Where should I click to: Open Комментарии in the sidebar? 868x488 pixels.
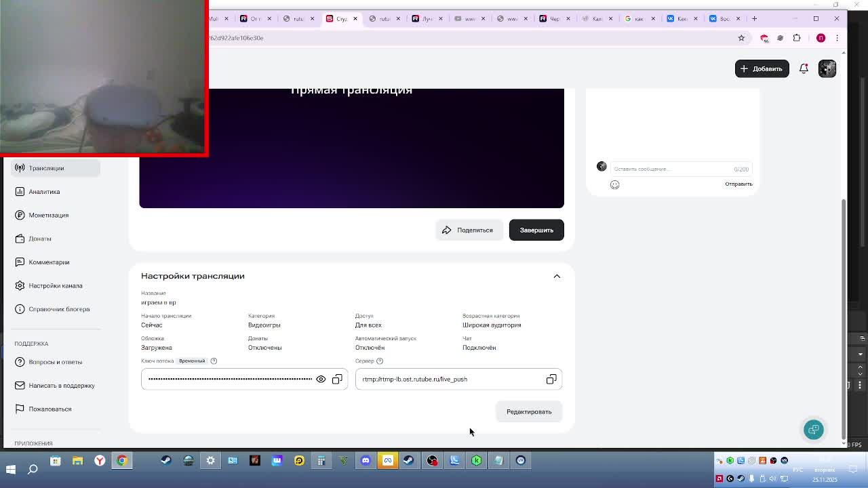coord(56,262)
